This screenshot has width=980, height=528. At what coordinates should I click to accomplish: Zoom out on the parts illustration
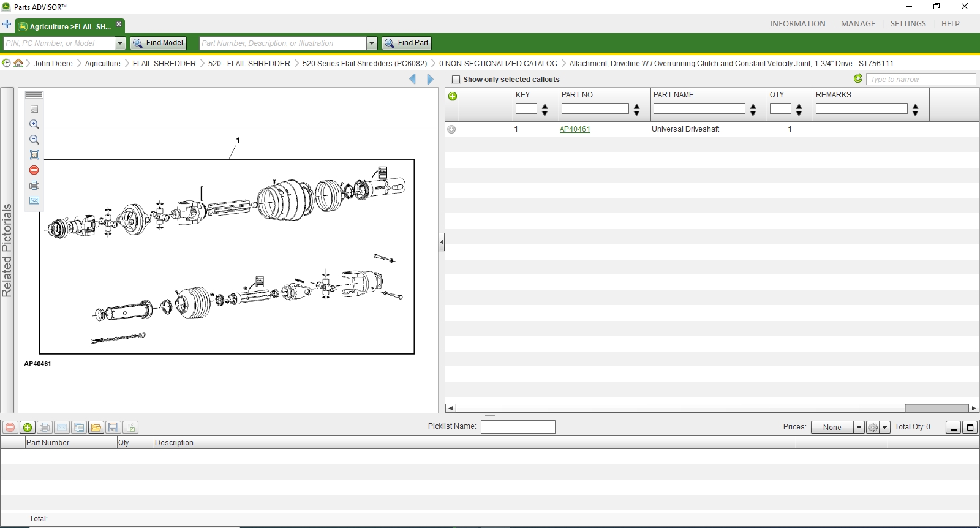click(34, 140)
